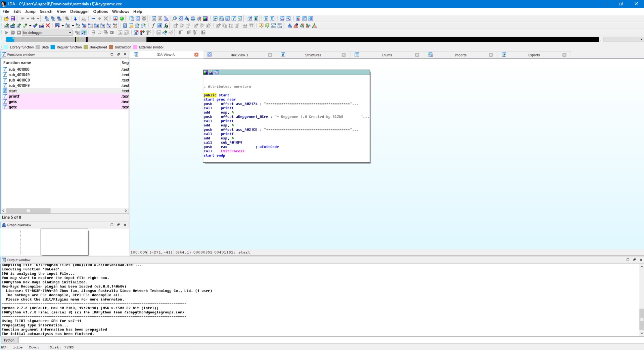
Task: Click the third icon on graph node header
Action: pos(216,73)
